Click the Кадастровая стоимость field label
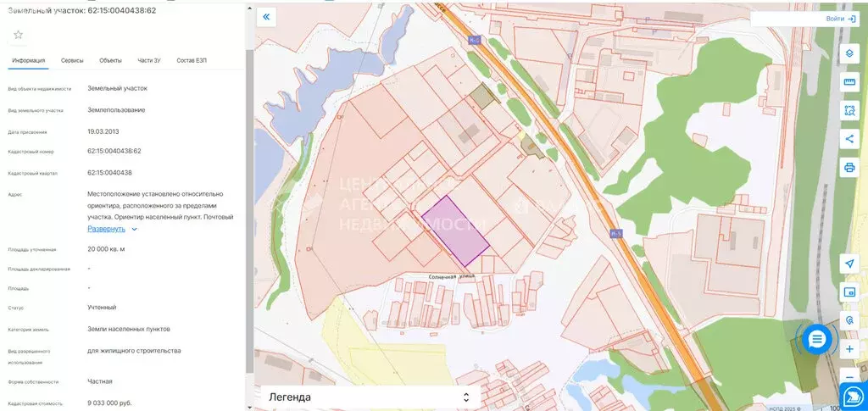 36,404
